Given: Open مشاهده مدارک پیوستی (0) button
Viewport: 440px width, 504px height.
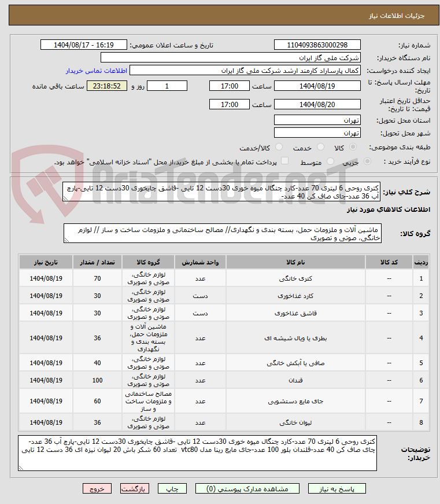Looking at the screenshot, I should 247,488.
